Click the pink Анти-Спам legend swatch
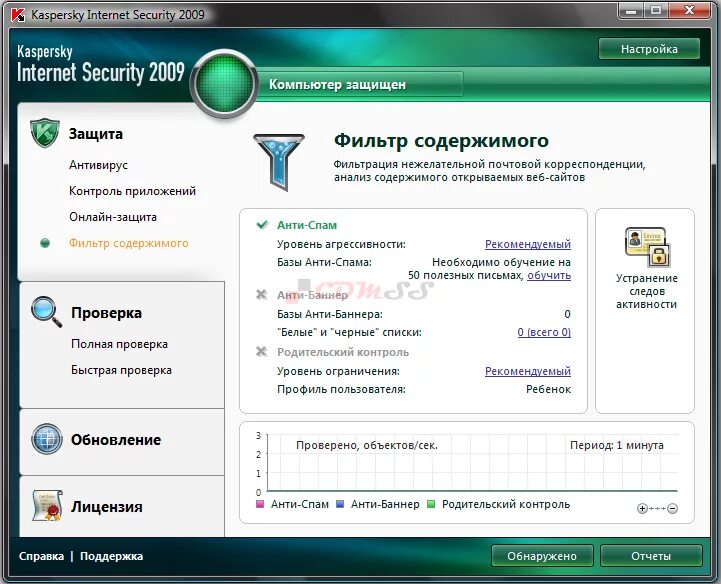Screen dimensions: 721x584 260,504
